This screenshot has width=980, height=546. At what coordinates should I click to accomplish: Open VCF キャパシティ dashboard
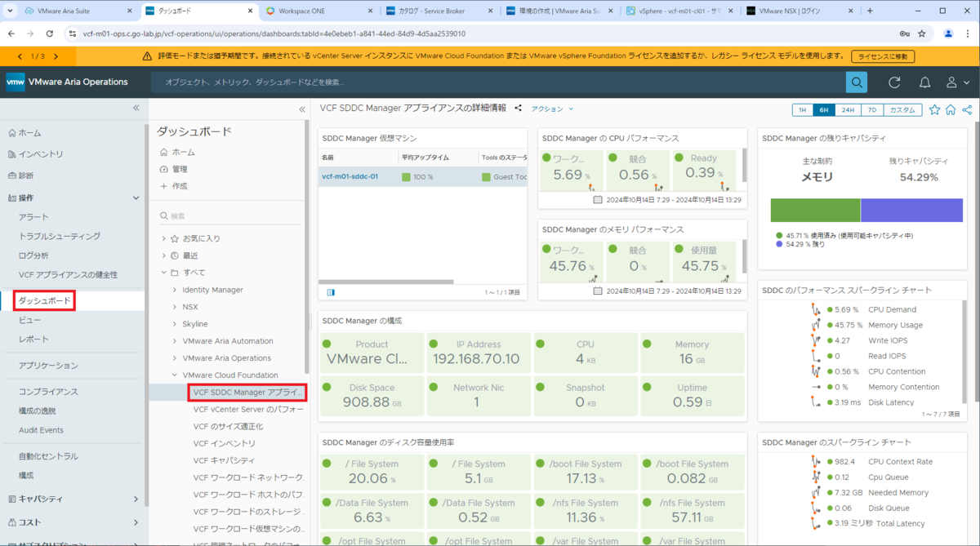coord(225,460)
